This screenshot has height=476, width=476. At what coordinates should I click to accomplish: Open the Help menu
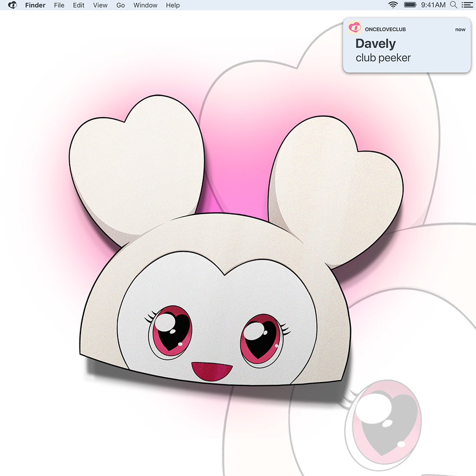173,5
